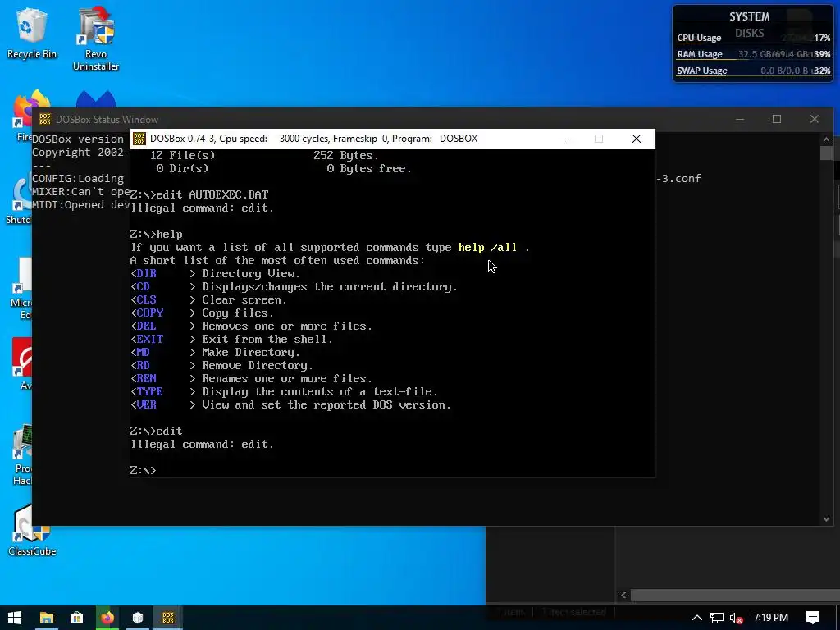The height and width of the screenshot is (630, 840).
Task: Click the MD command in help list
Action: (x=143, y=353)
